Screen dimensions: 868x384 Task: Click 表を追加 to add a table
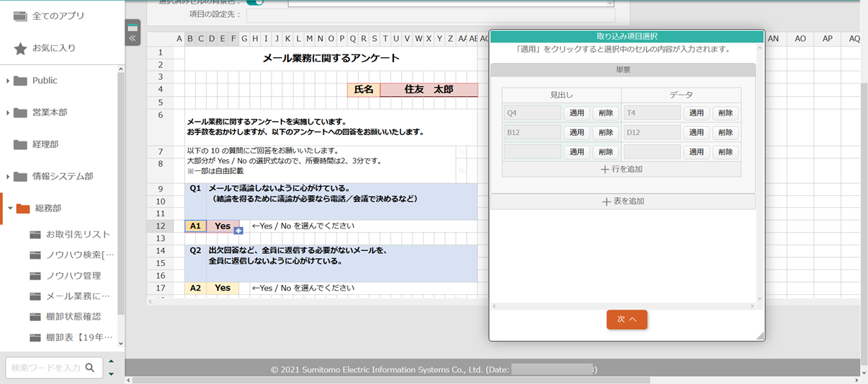click(623, 202)
